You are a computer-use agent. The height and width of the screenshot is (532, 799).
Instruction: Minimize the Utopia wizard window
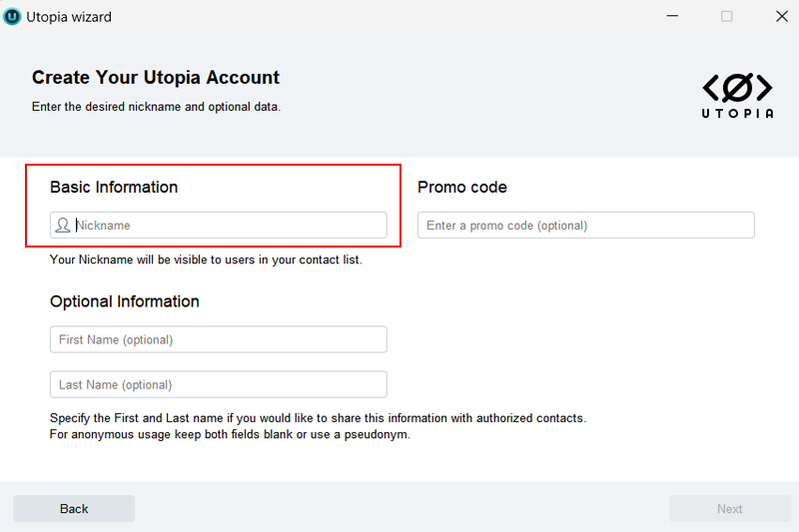pos(671,16)
